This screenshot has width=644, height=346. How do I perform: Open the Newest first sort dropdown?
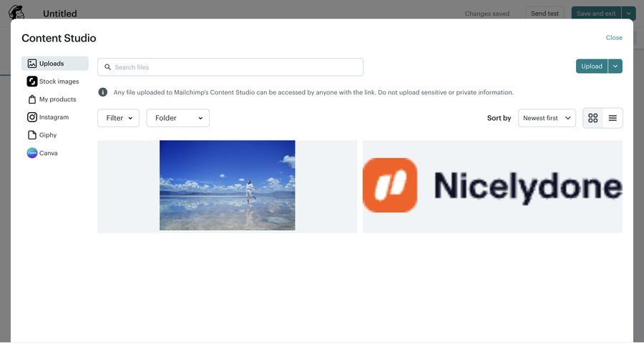tap(547, 118)
